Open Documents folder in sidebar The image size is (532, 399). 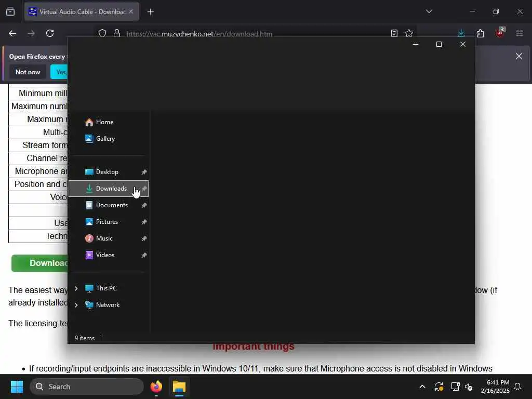109,205
